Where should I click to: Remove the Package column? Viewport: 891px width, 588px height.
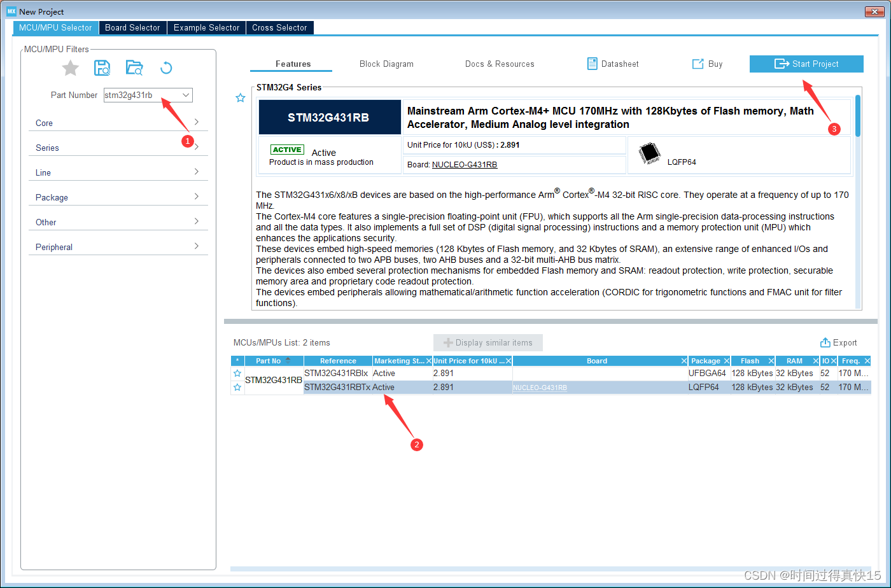coord(727,361)
